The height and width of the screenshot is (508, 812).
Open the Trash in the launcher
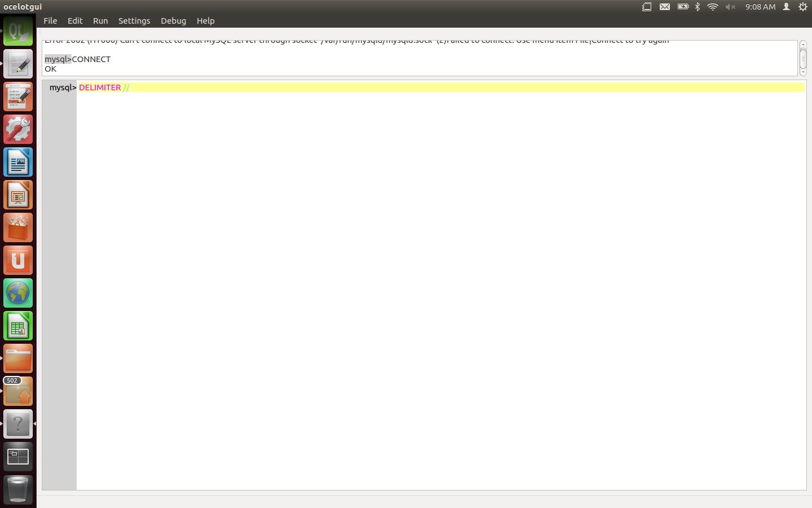[x=18, y=489]
